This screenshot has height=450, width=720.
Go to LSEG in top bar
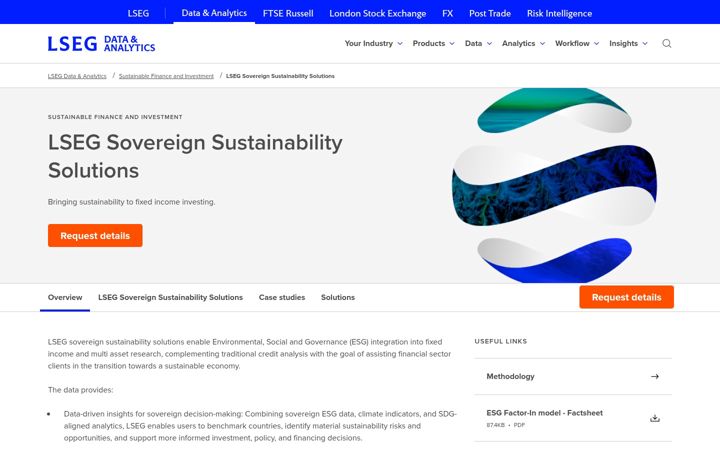pyautogui.click(x=138, y=13)
